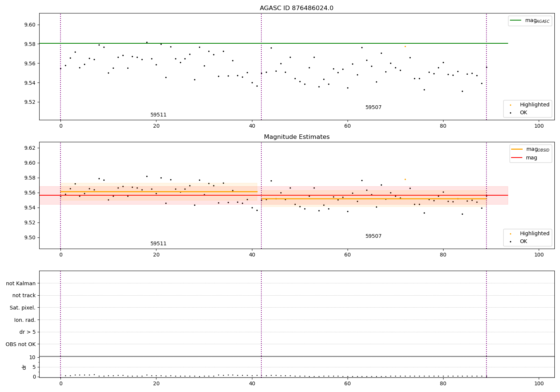Click 'OK' in the top plot legend

point(523,112)
